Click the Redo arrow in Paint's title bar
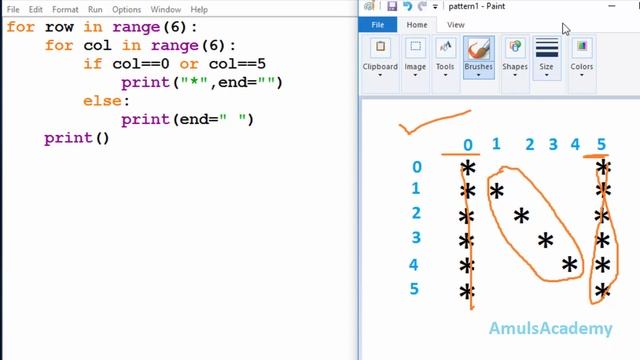Screen dimensions: 640x360 [x=422, y=6]
